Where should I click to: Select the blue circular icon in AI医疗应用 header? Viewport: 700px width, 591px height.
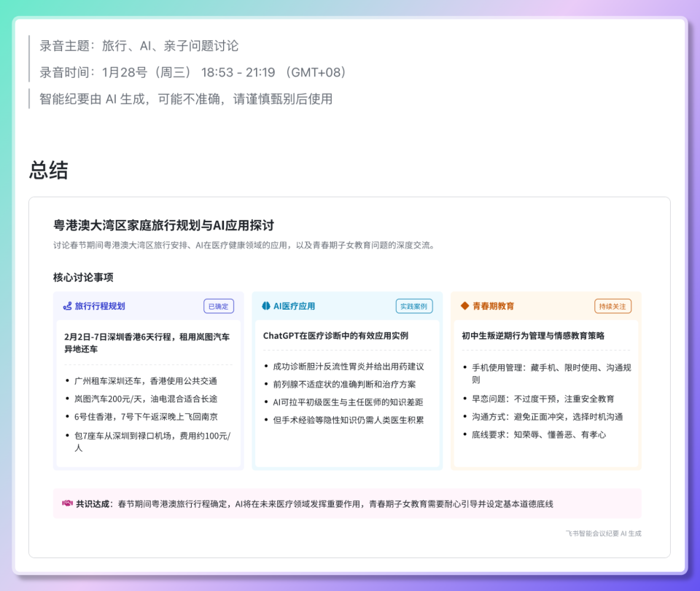[265, 306]
